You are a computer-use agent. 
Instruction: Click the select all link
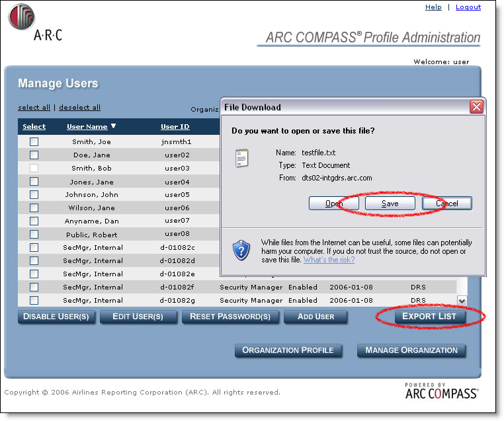click(34, 107)
